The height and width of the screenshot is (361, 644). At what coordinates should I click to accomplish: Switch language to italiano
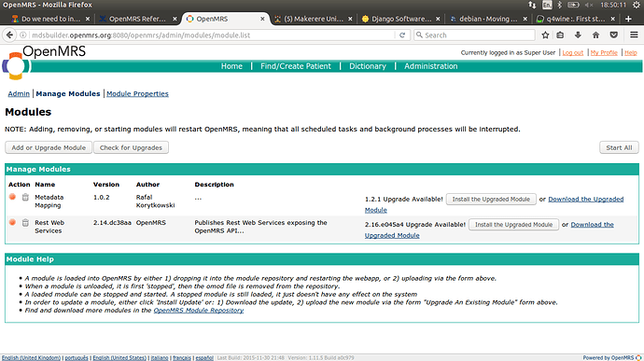[x=160, y=357]
